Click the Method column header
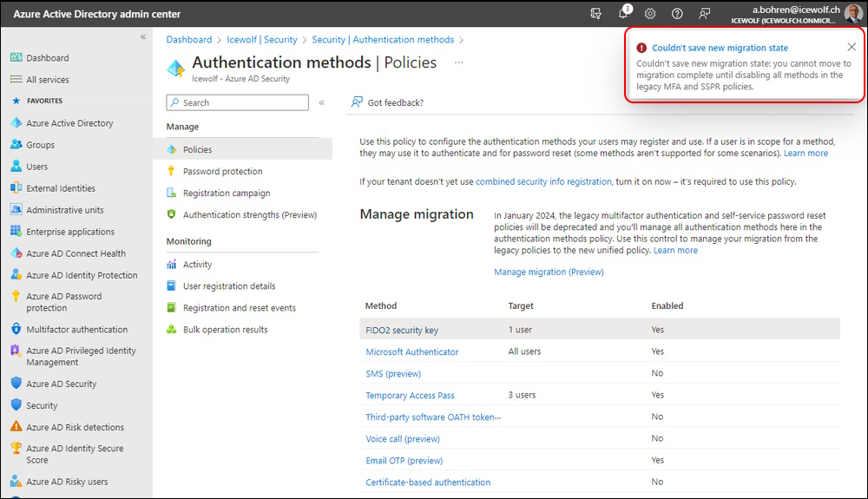This screenshot has width=868, height=499. pyautogui.click(x=381, y=306)
